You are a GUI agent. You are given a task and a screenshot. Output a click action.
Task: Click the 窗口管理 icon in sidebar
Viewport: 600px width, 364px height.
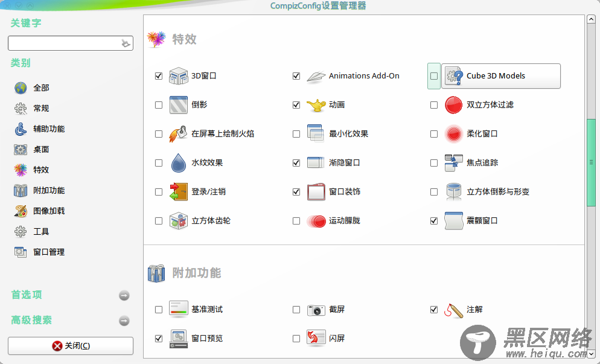tap(21, 252)
